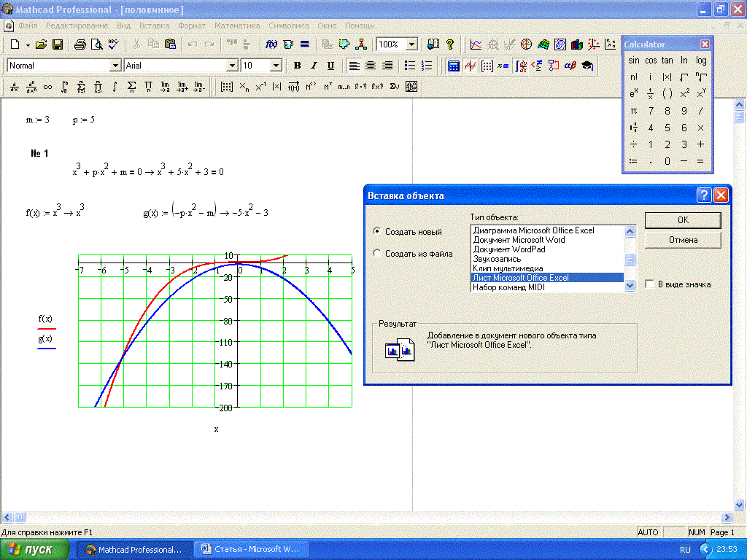Open the font name dropdown showing Arial

tap(232, 66)
